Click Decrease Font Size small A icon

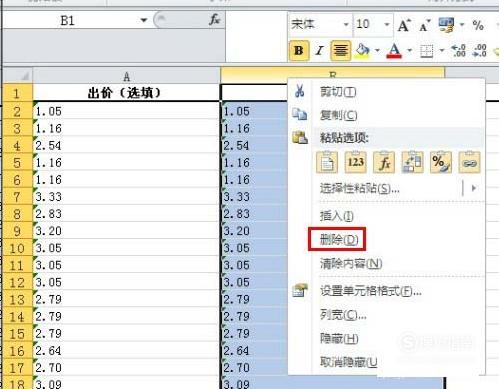(x=424, y=26)
